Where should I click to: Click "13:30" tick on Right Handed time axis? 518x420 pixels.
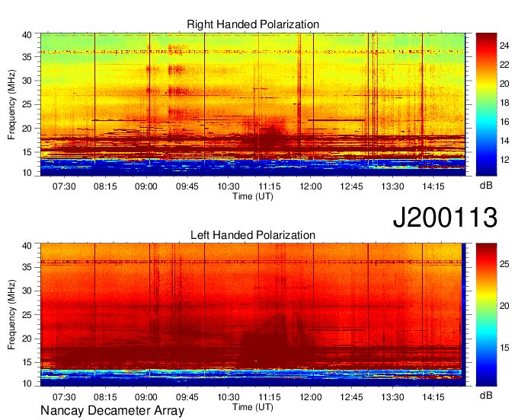[392, 186]
